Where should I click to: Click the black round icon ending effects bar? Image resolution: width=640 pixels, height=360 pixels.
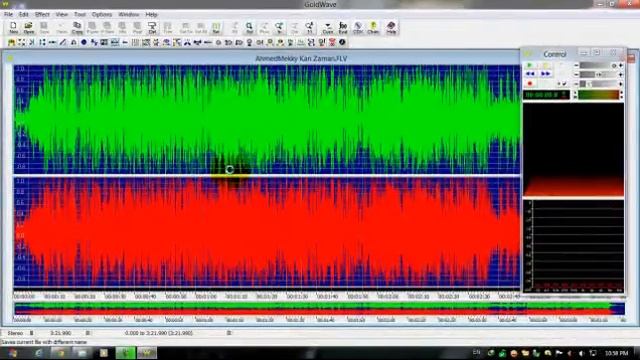(342, 42)
